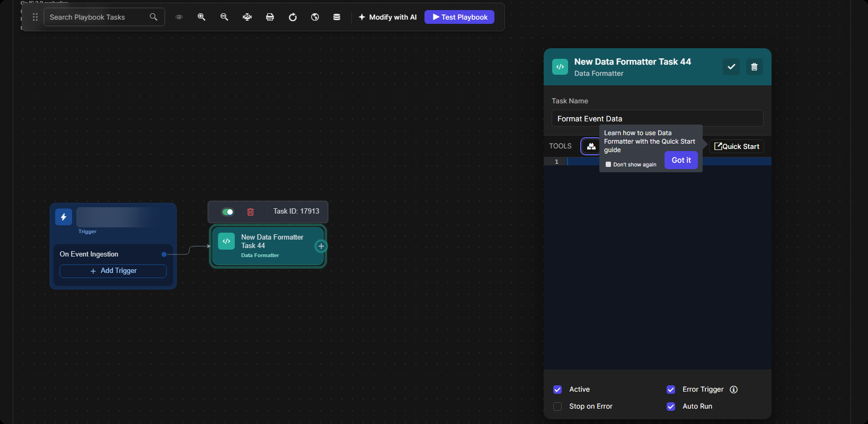Toggle the eye visibility icon in the toolbar

(179, 17)
